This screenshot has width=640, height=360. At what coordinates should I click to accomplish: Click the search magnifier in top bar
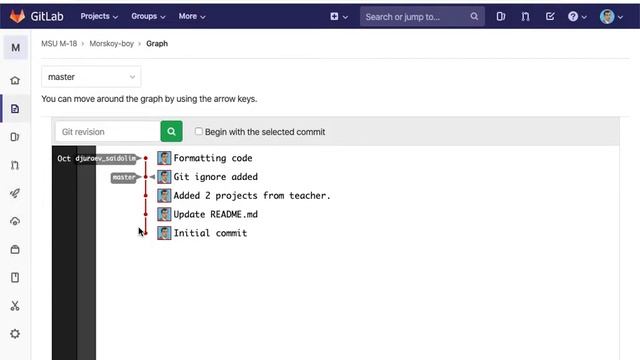point(474,16)
